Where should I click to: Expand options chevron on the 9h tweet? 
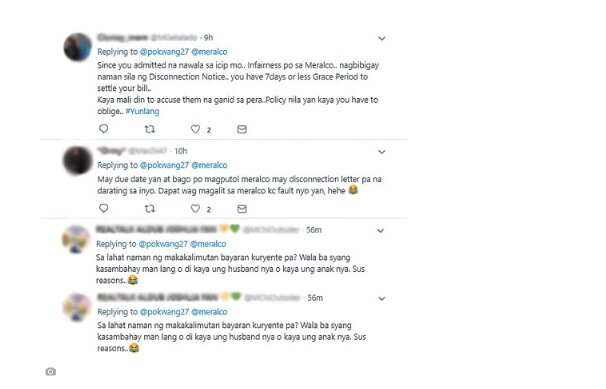coord(381,38)
